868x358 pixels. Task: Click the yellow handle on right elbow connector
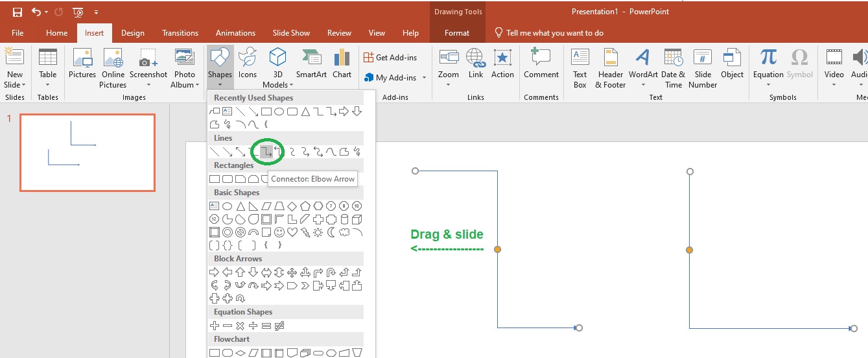(689, 249)
